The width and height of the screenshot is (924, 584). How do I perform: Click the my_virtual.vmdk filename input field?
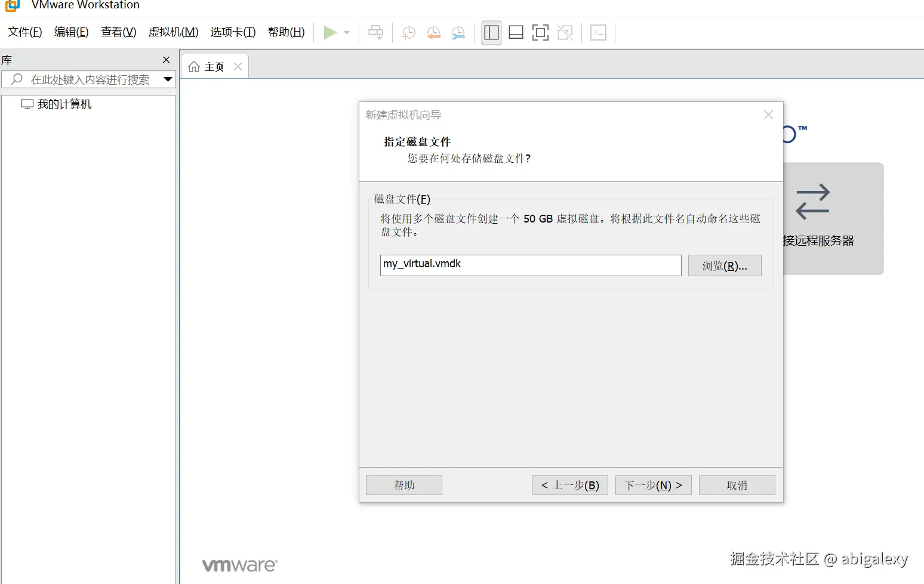click(x=530, y=265)
